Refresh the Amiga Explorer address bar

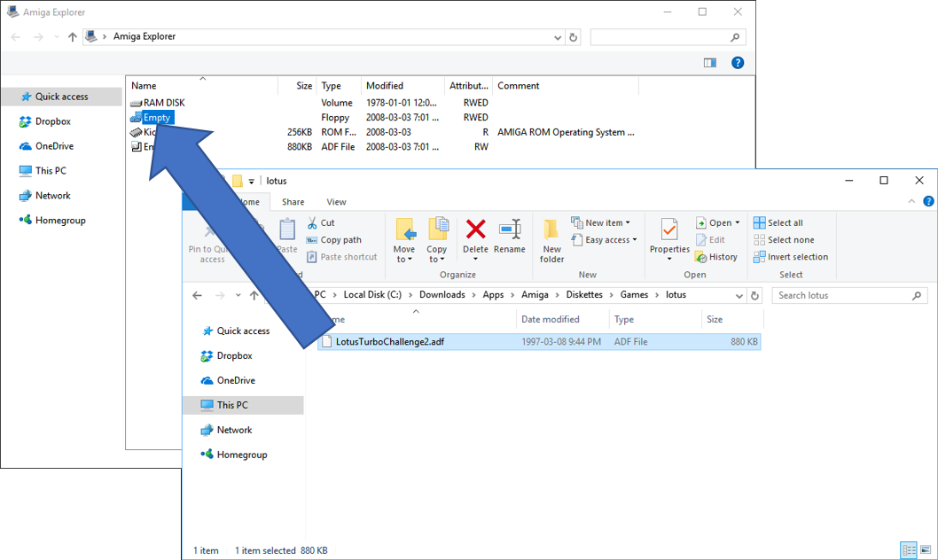tap(573, 37)
